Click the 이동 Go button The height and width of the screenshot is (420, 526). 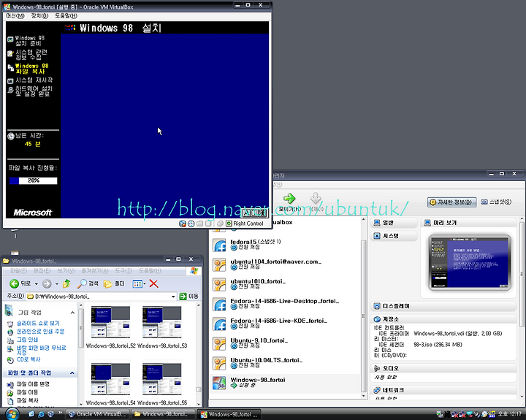pos(189,297)
